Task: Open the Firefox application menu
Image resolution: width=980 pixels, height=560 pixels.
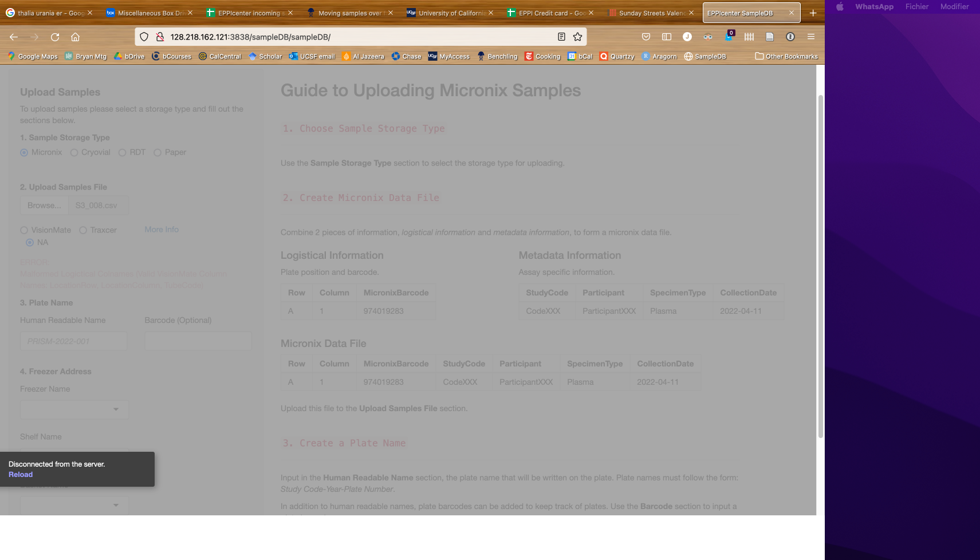Action: tap(811, 36)
